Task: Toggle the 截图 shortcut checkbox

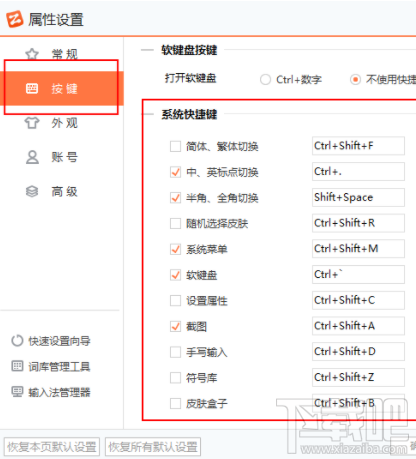Action: pos(175,326)
